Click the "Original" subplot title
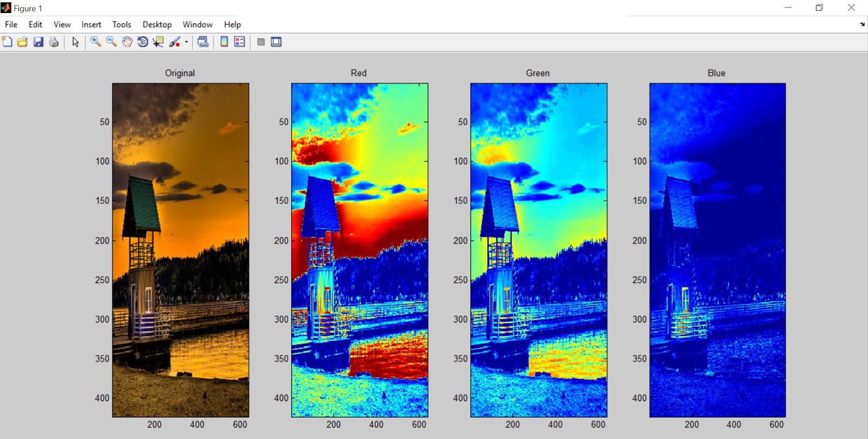 [180, 73]
